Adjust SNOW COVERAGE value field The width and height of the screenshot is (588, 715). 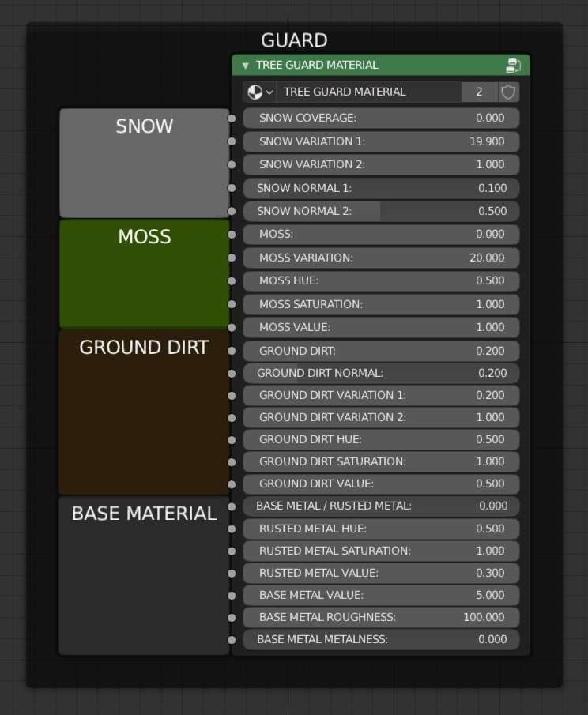(381, 118)
